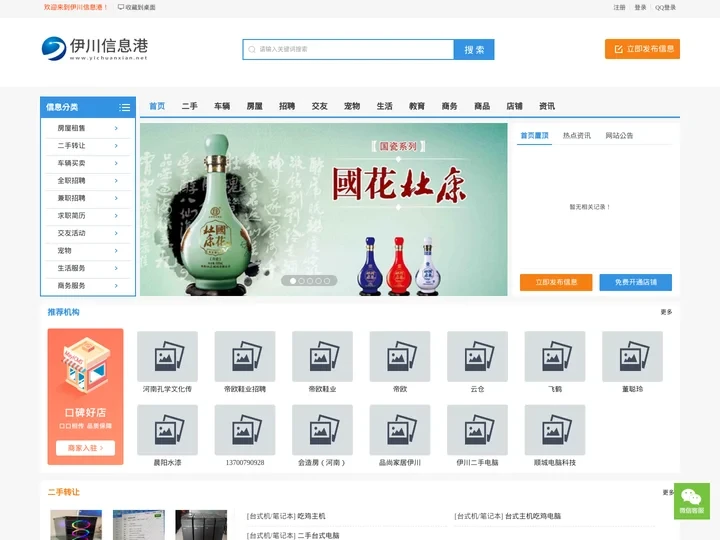This screenshot has height=540, width=720.
Task: Click the 伊川信息港 site logo
Action: point(95,49)
